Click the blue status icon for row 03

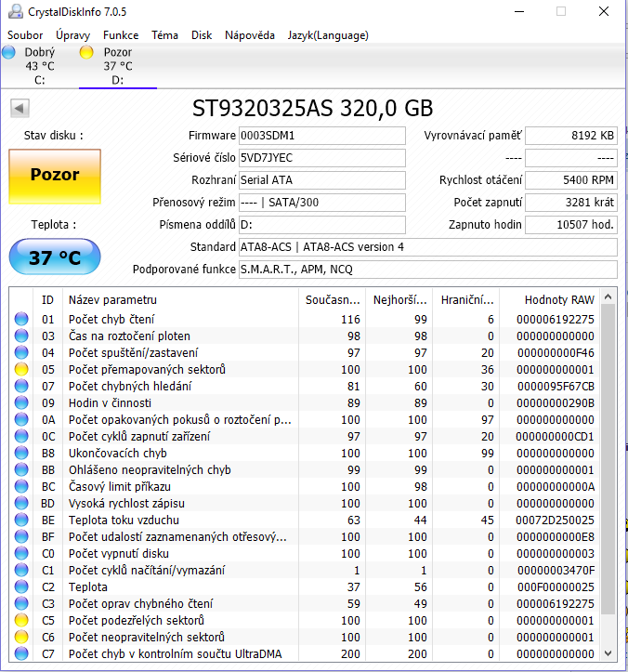21,336
